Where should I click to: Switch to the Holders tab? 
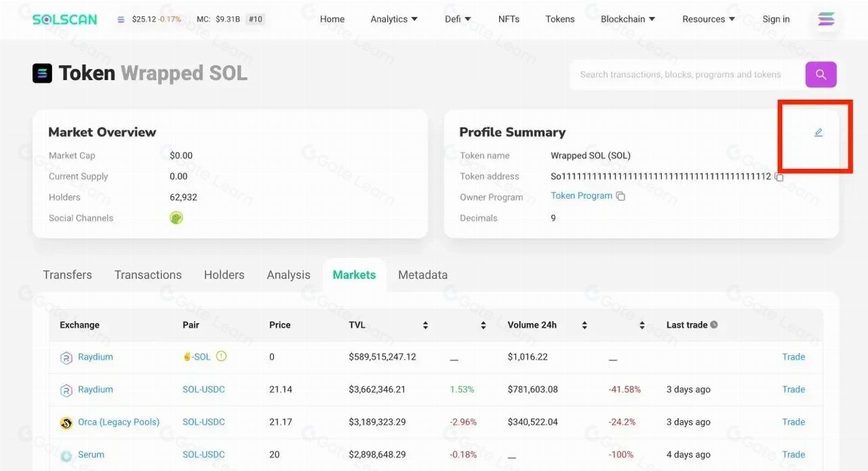pyautogui.click(x=224, y=275)
